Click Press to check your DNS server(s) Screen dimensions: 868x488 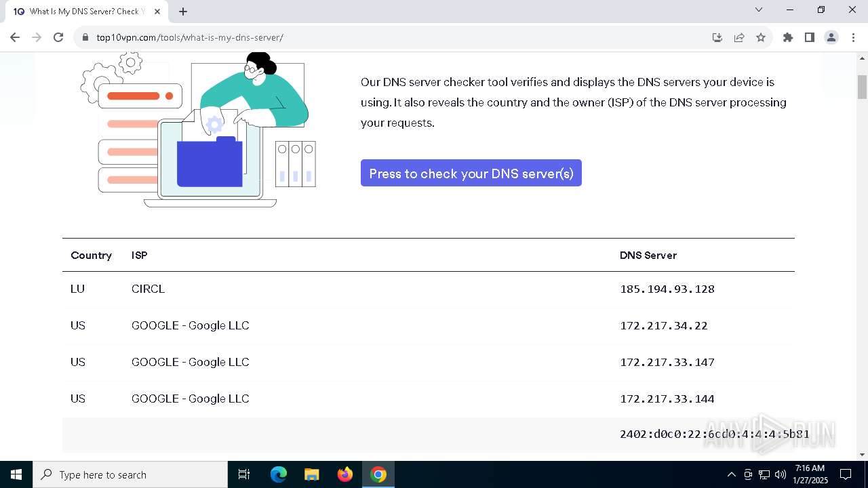click(471, 173)
